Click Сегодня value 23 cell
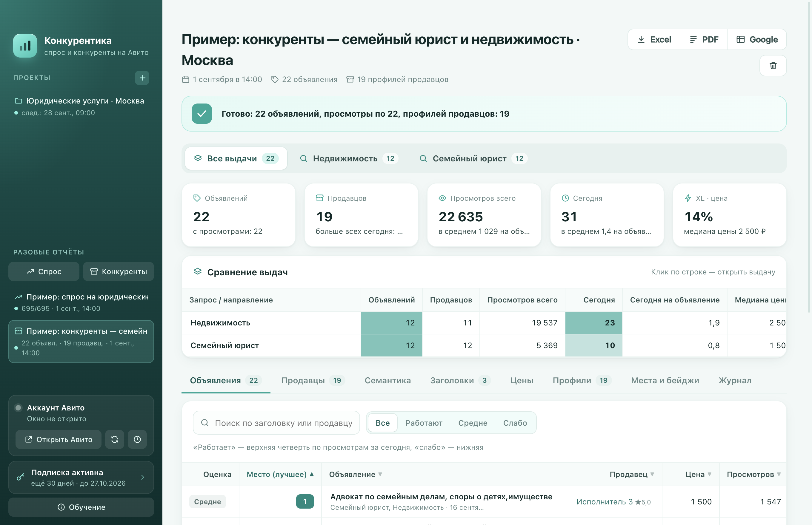812x525 pixels. pos(594,322)
